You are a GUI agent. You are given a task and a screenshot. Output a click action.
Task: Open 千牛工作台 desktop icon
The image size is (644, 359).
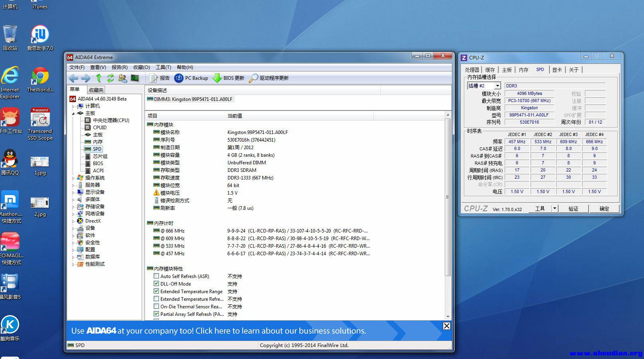point(11,121)
